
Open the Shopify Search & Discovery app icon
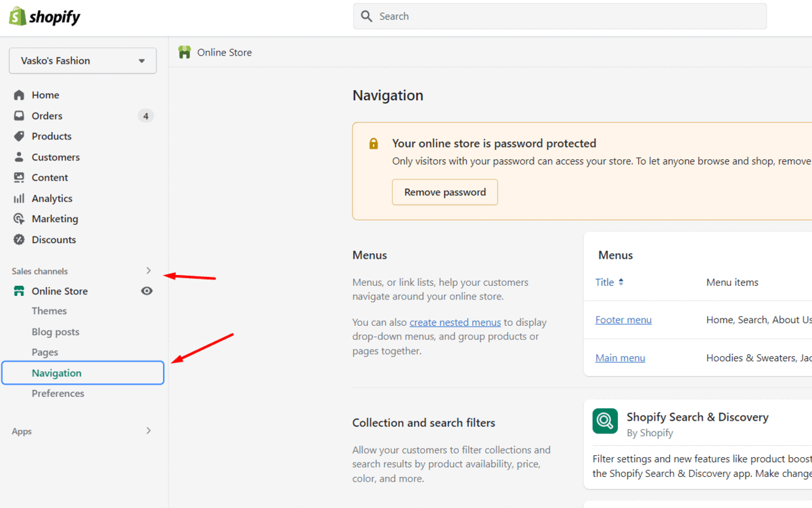tap(604, 421)
